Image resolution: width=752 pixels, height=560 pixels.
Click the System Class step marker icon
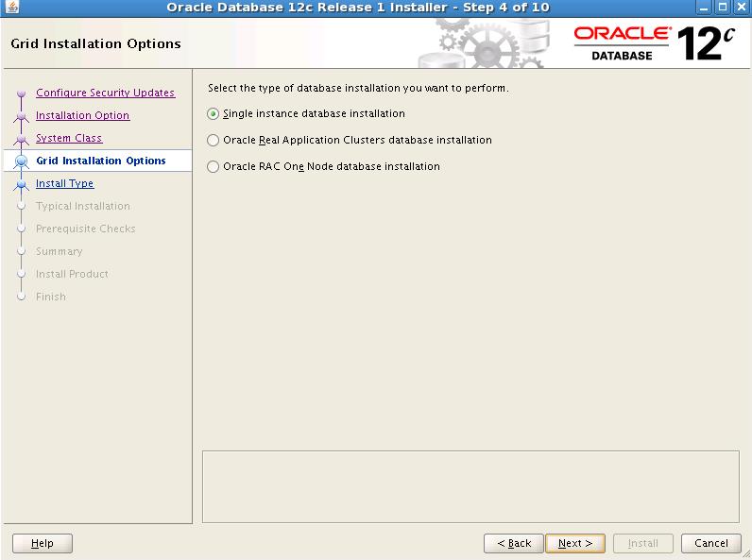coord(21,139)
